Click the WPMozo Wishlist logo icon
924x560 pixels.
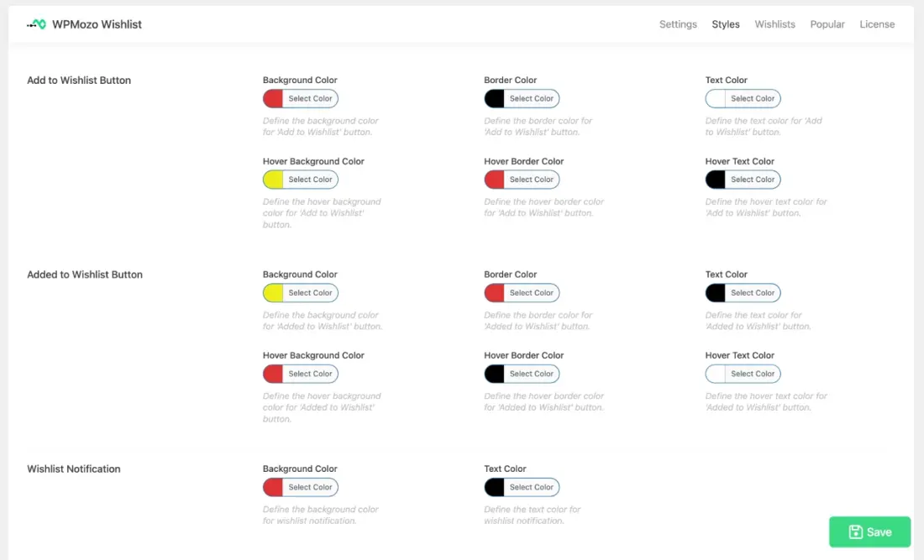[36, 24]
